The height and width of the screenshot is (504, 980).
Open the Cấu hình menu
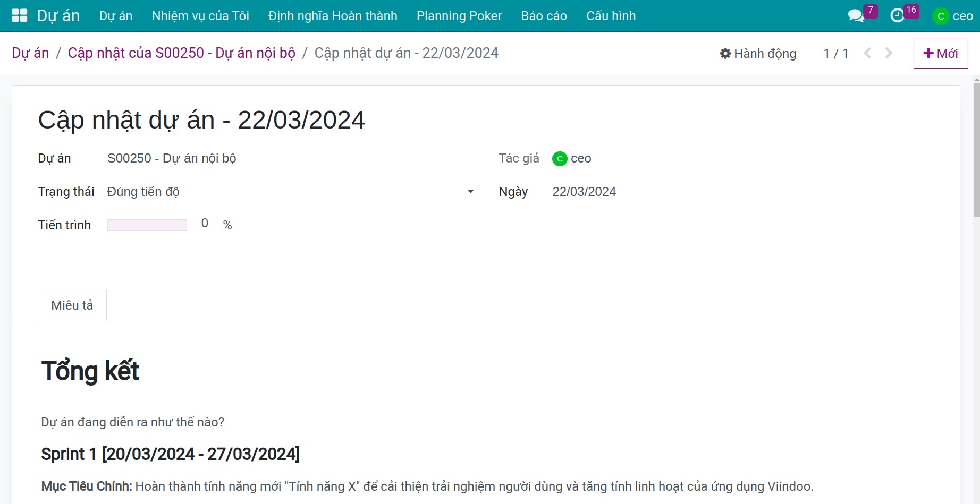click(611, 16)
